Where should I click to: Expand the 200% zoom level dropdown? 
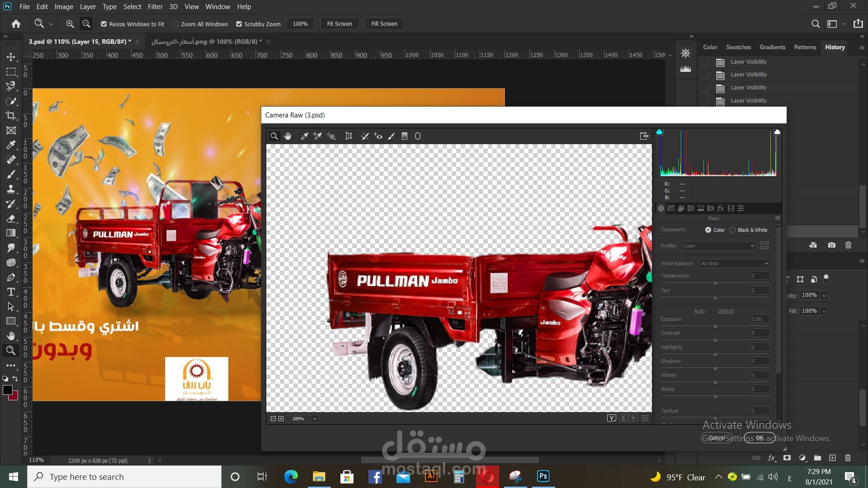tap(315, 419)
